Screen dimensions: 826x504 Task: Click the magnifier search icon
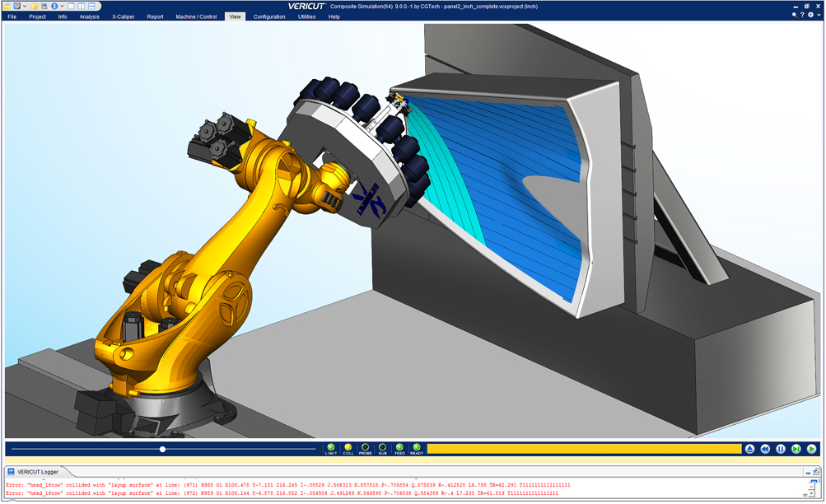[x=795, y=16]
